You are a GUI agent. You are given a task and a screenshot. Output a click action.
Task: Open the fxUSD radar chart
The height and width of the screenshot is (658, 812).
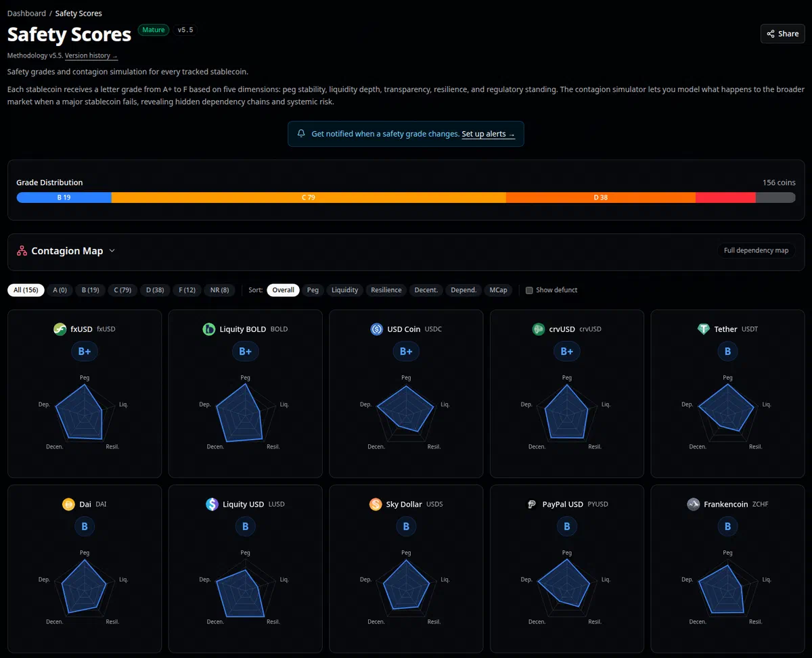coord(85,414)
